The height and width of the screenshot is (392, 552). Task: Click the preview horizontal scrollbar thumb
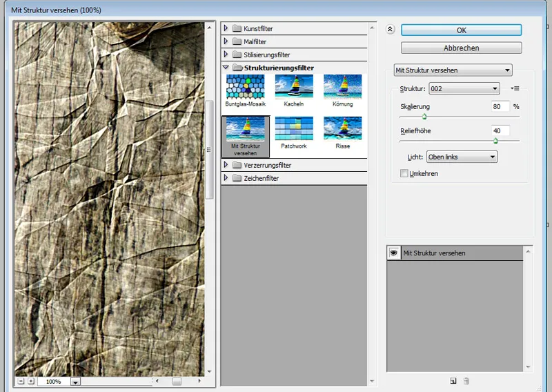click(x=177, y=381)
